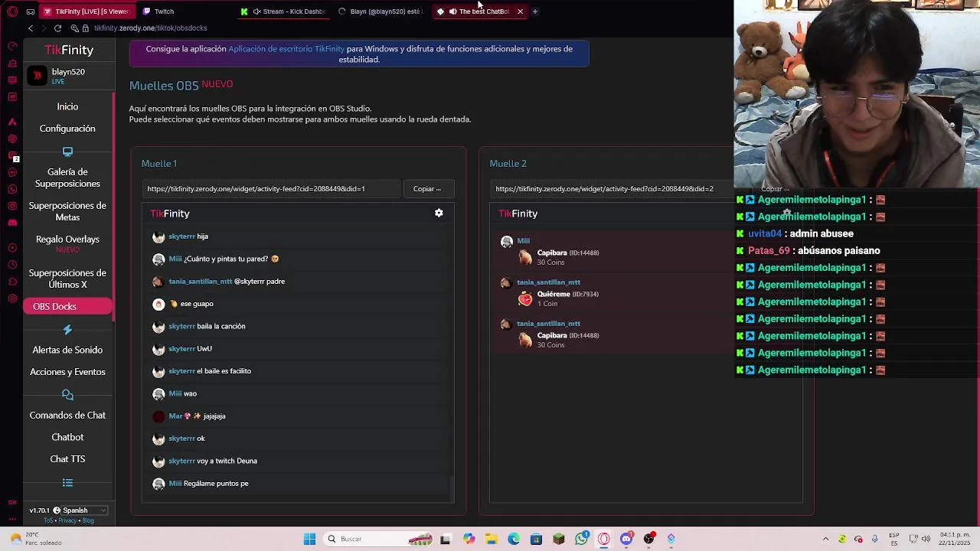Screen dimensions: 980x551
Task: Open File Explorer from taskbar
Action: [x=491, y=539]
